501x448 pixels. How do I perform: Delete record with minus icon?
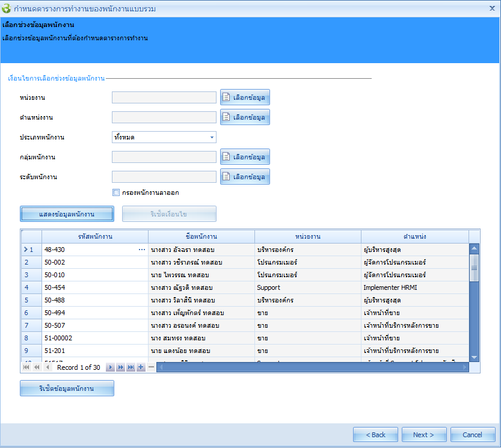click(151, 367)
